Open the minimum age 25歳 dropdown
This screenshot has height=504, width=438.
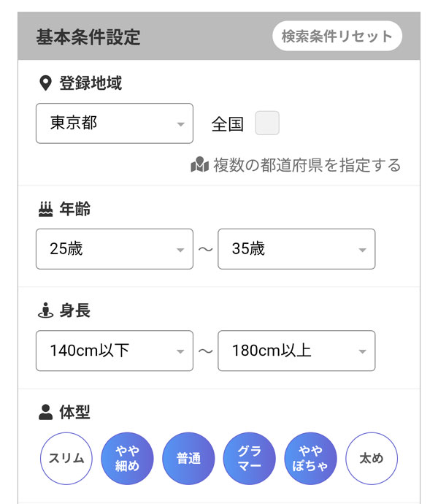pos(115,249)
